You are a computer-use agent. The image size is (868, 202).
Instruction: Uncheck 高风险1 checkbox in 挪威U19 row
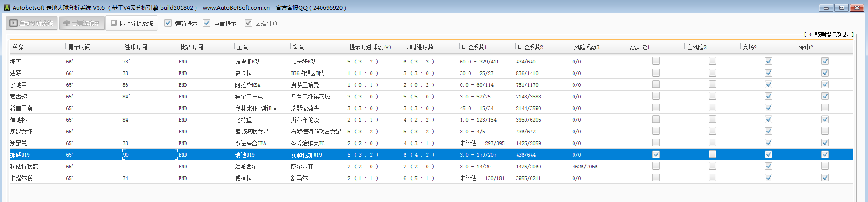(656, 154)
